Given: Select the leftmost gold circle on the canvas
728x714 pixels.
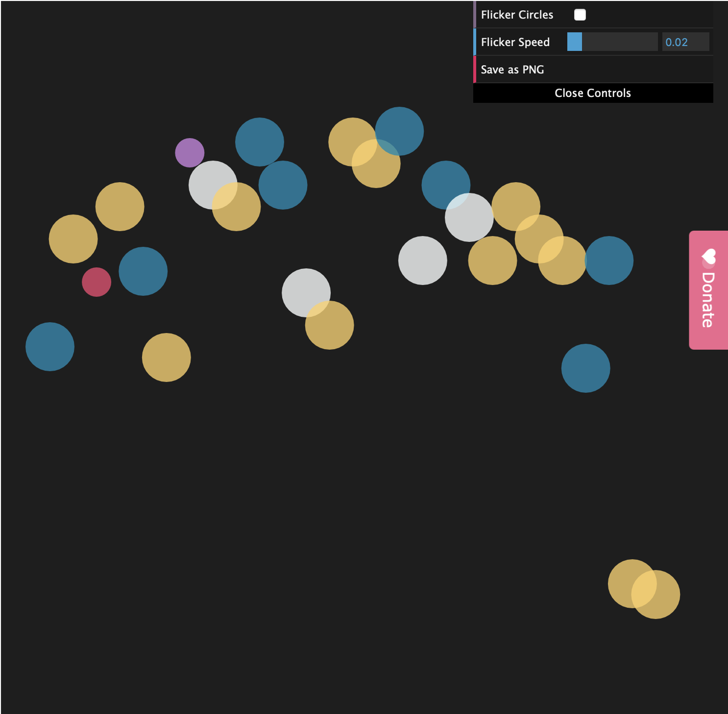Looking at the screenshot, I should [x=73, y=239].
